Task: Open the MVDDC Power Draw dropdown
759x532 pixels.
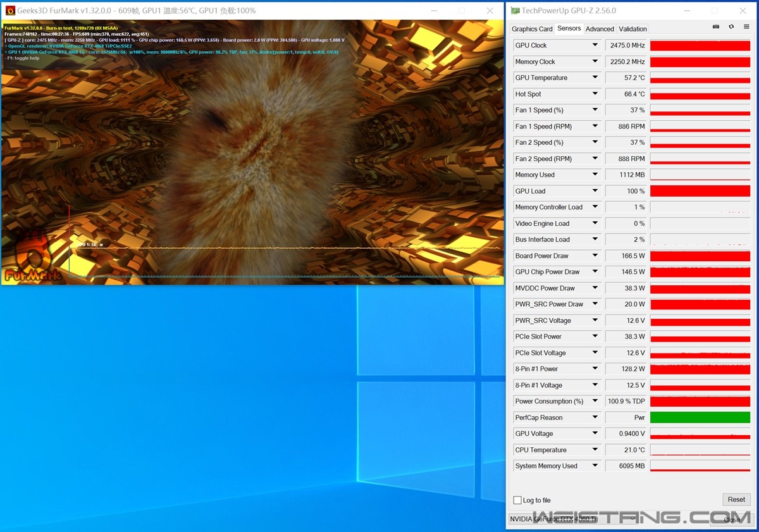Action: [595, 288]
